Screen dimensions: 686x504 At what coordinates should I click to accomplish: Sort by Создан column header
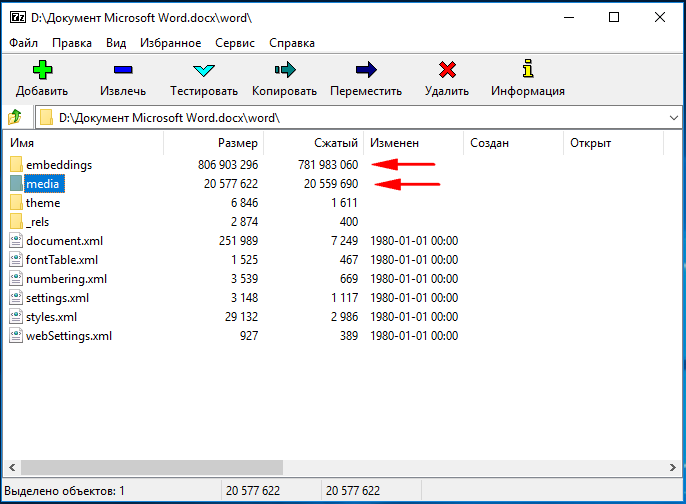tap(514, 143)
